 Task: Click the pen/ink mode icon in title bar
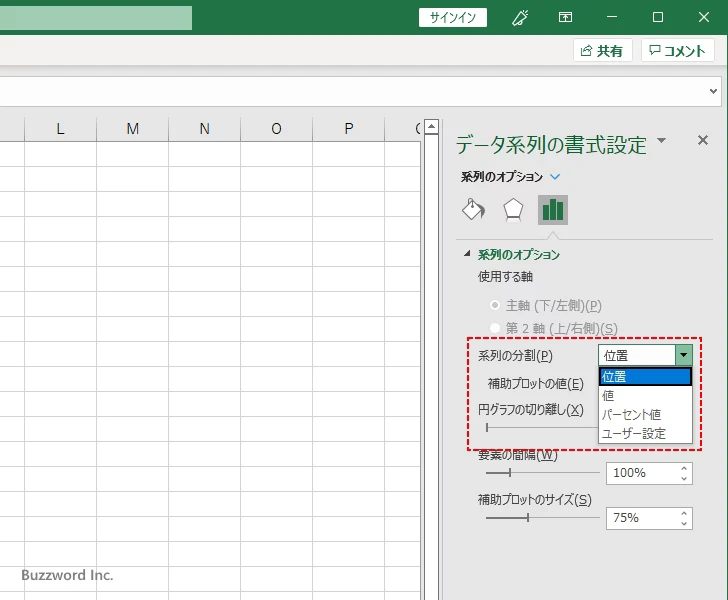(x=520, y=18)
